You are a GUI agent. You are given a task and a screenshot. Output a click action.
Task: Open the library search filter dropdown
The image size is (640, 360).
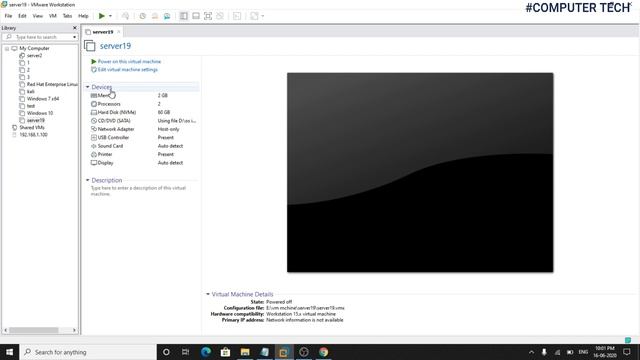tap(75, 37)
